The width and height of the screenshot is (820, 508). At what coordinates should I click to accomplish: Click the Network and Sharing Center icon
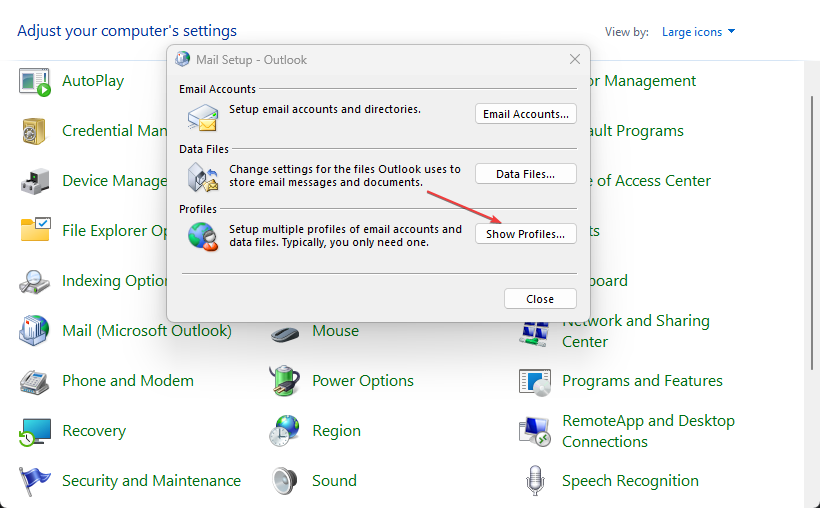pos(534,334)
